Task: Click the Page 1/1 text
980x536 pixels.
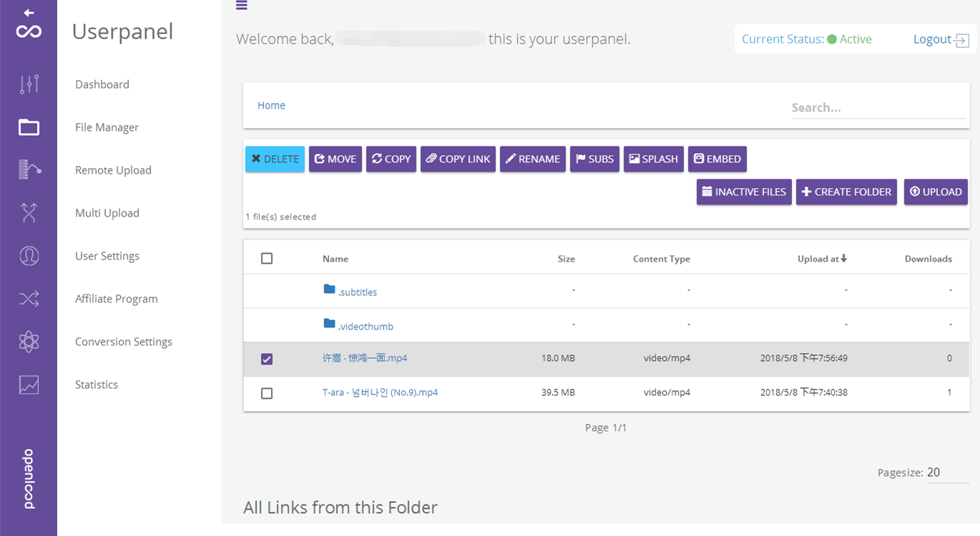Action: click(606, 427)
